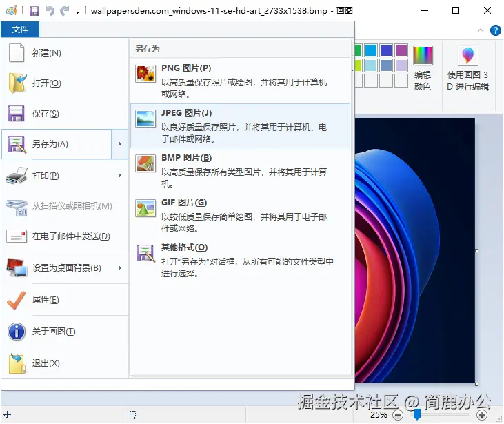Click the orange checkmark icon for 属性
The height and width of the screenshot is (424, 504).
click(x=16, y=300)
